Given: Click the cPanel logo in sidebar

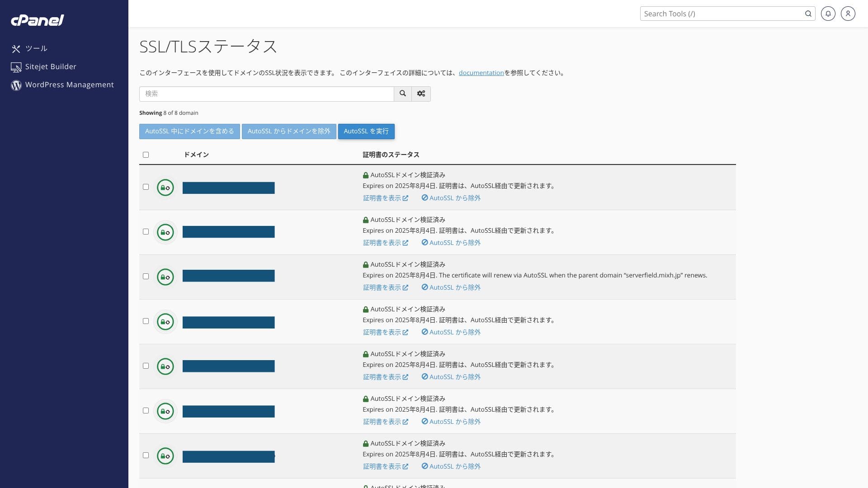Looking at the screenshot, I should tap(38, 20).
